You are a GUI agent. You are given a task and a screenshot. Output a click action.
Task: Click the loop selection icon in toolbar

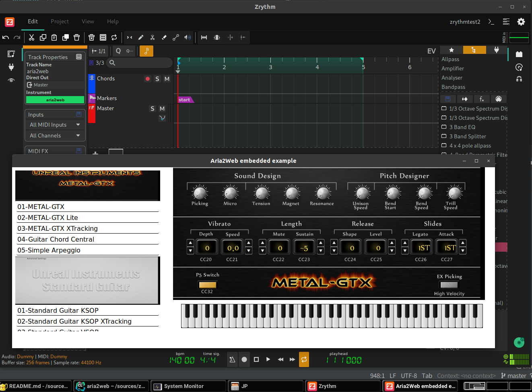click(114, 37)
